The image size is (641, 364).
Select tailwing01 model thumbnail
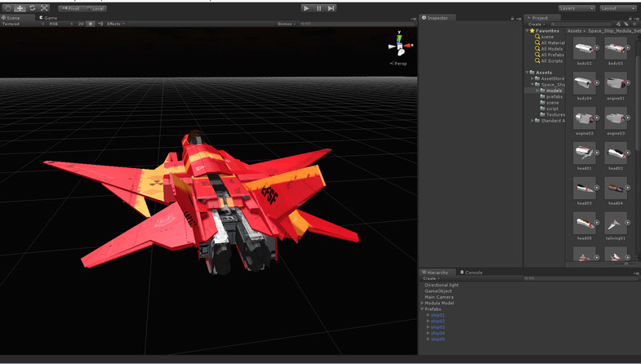[x=615, y=223]
